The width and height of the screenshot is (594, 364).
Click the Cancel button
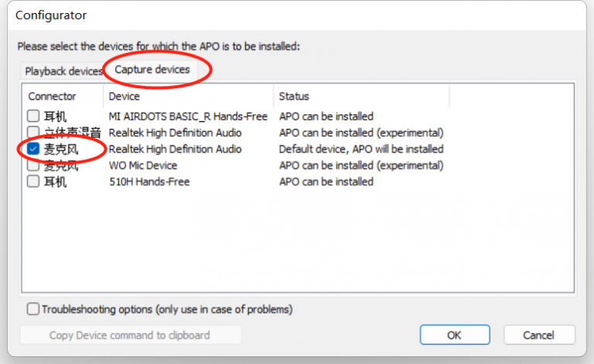[x=539, y=335]
